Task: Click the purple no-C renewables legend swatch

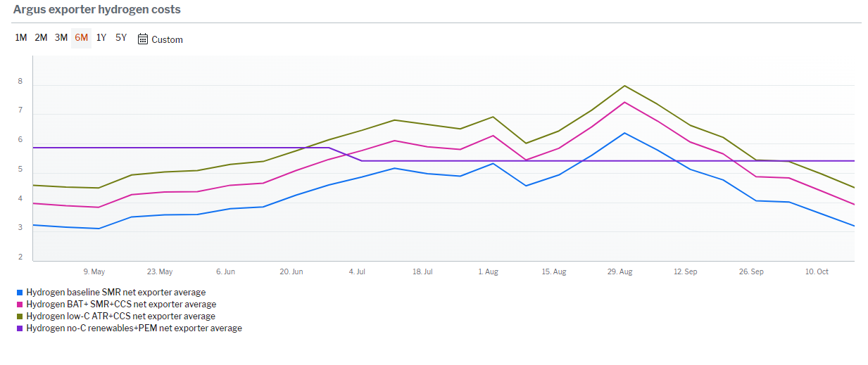Action: click(x=20, y=328)
